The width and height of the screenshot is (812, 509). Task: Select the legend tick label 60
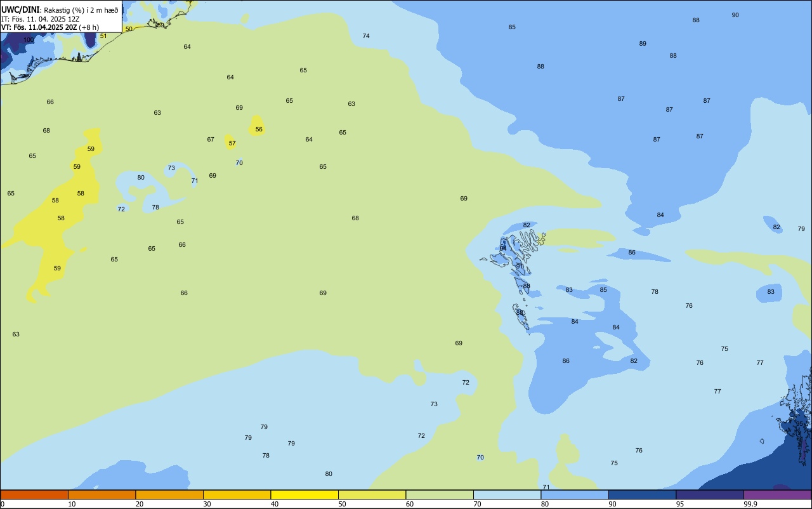[x=410, y=504]
